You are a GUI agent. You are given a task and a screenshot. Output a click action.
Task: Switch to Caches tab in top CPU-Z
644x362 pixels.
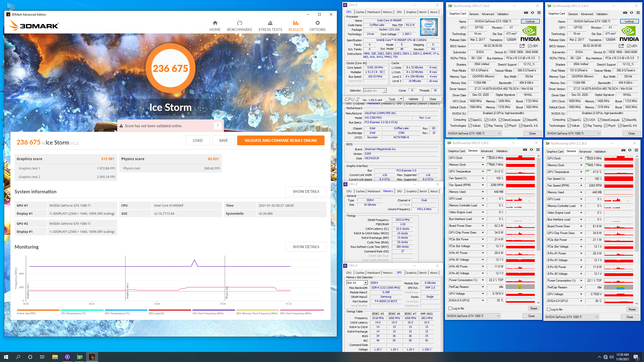tap(360, 12)
